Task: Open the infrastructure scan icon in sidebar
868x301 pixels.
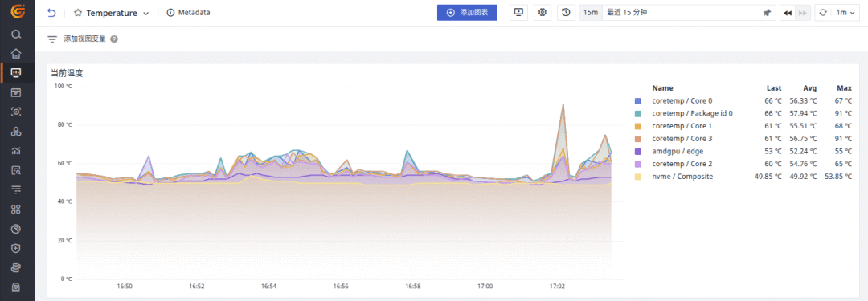Action: [16, 112]
